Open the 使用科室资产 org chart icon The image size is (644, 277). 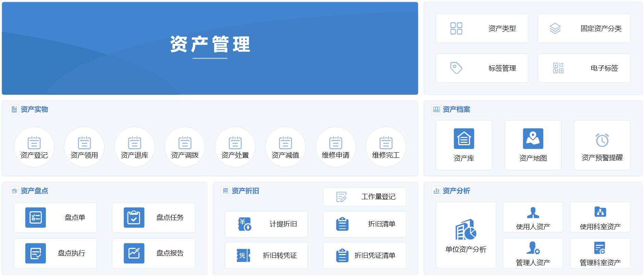tap(600, 212)
